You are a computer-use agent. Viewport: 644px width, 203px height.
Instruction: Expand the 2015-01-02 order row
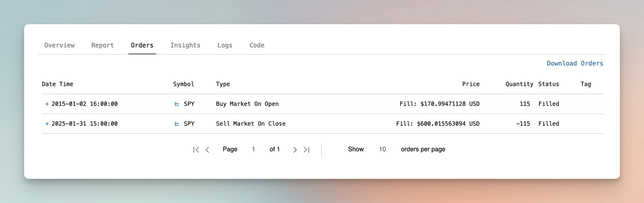click(47, 104)
